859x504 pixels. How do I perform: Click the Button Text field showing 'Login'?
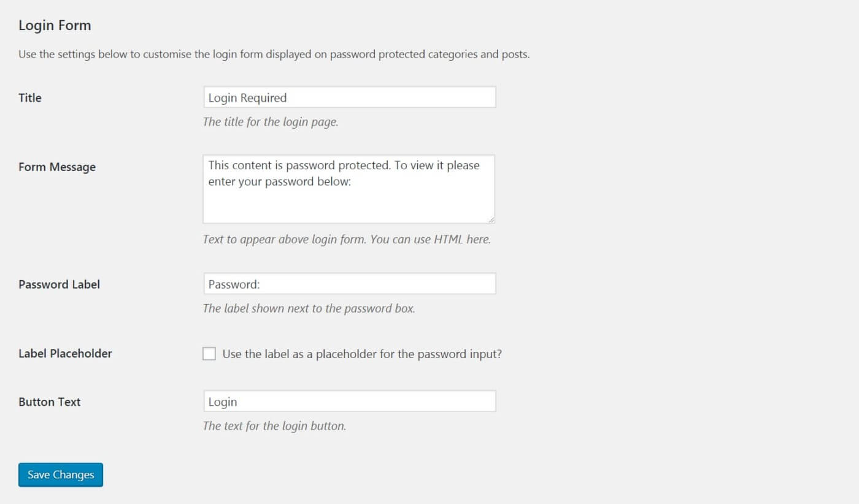[x=349, y=401]
